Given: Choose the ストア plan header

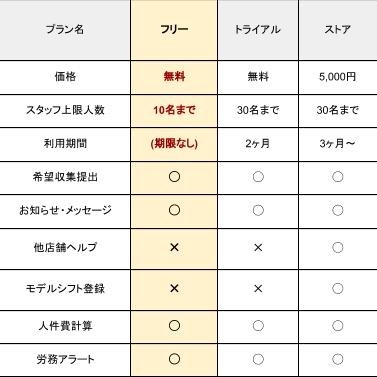Looking at the screenshot, I should click(337, 29).
